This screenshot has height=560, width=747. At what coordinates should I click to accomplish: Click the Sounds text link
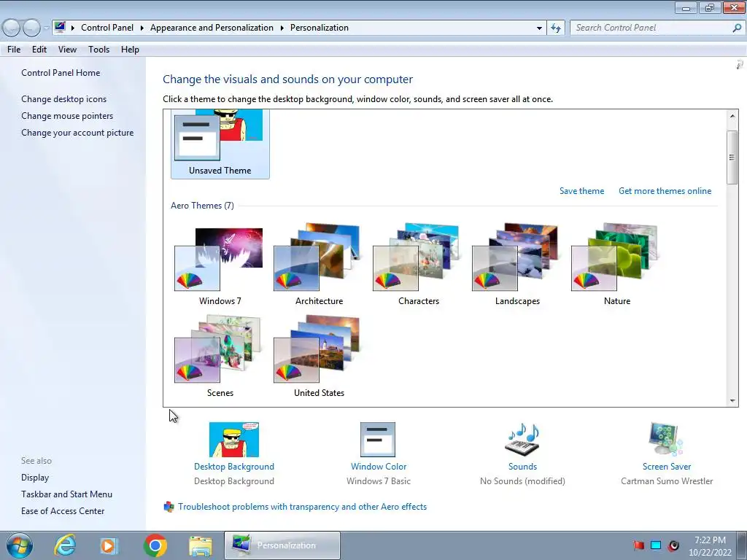pos(522,467)
